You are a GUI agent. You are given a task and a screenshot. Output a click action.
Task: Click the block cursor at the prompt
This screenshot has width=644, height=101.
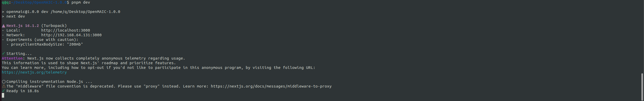[x=3, y=95]
